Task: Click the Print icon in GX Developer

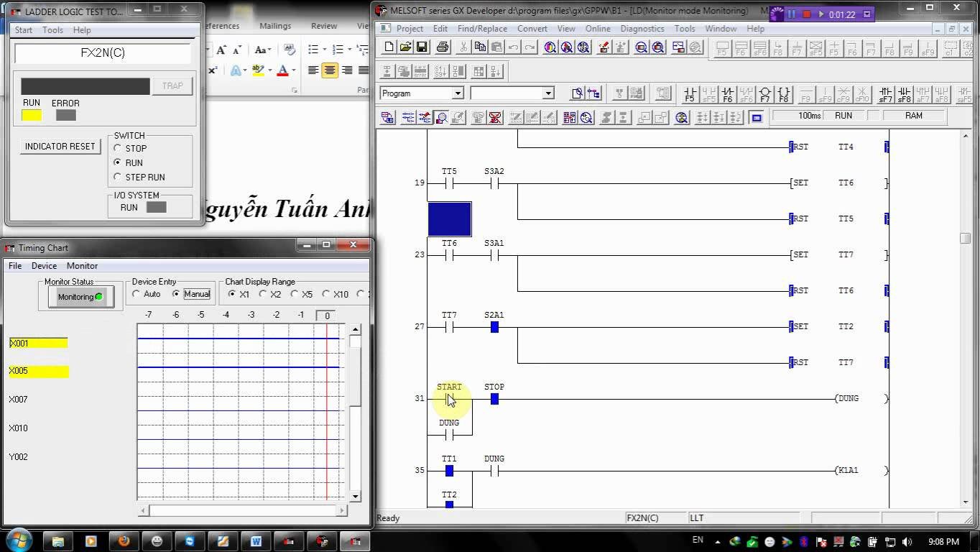Action: [443, 47]
